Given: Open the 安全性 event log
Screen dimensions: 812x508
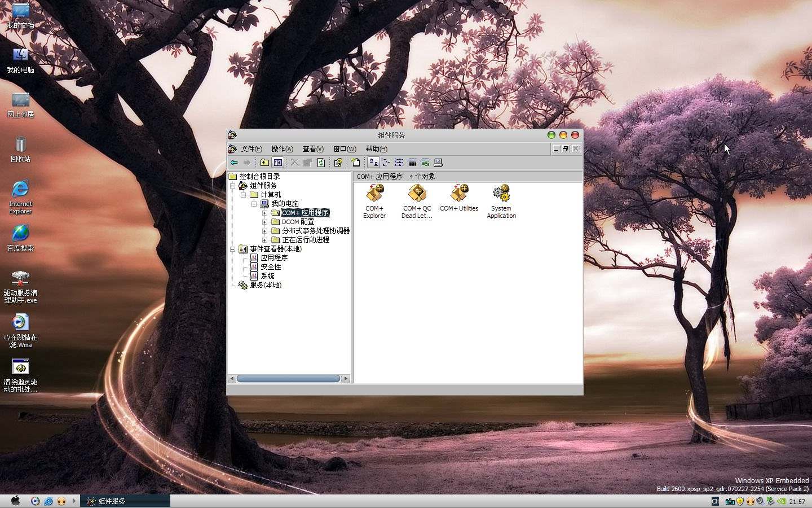Looking at the screenshot, I should pyautogui.click(x=271, y=267).
